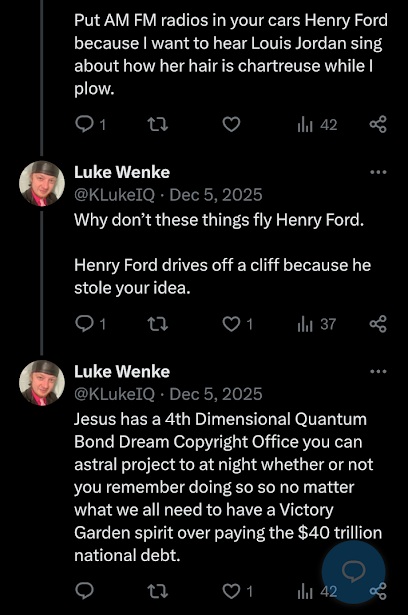Viewport: 408px width, 615px height.
Task: Open the @KLukeIQ handle on the national debt tweet
Action: 115,394
